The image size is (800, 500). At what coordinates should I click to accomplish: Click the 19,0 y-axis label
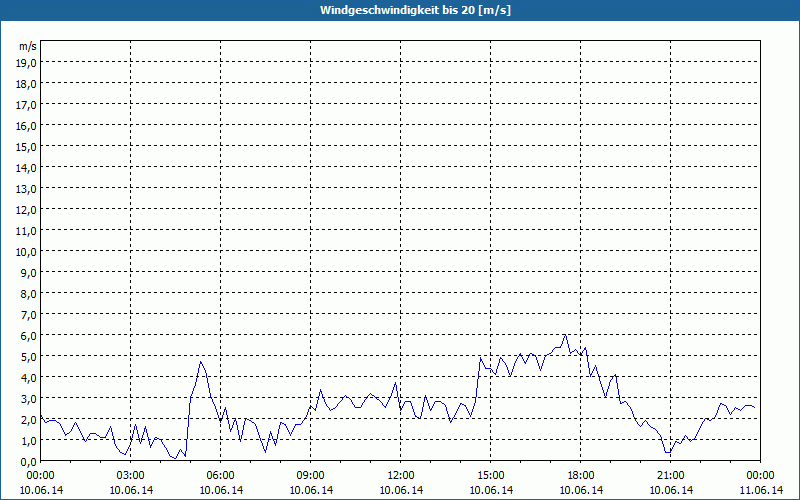pos(28,62)
